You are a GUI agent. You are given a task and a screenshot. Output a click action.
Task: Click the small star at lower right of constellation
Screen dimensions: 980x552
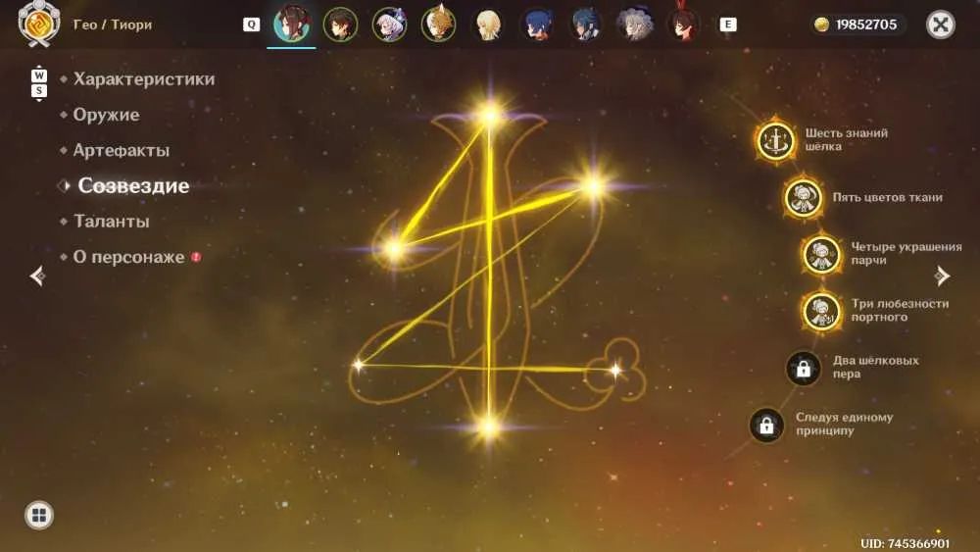click(615, 370)
